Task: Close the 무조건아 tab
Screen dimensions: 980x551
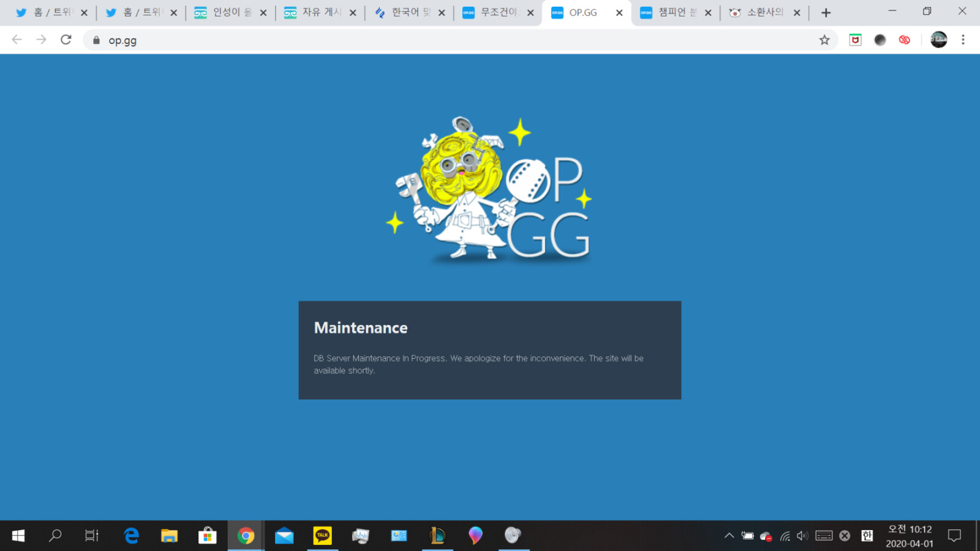Action: [x=530, y=13]
